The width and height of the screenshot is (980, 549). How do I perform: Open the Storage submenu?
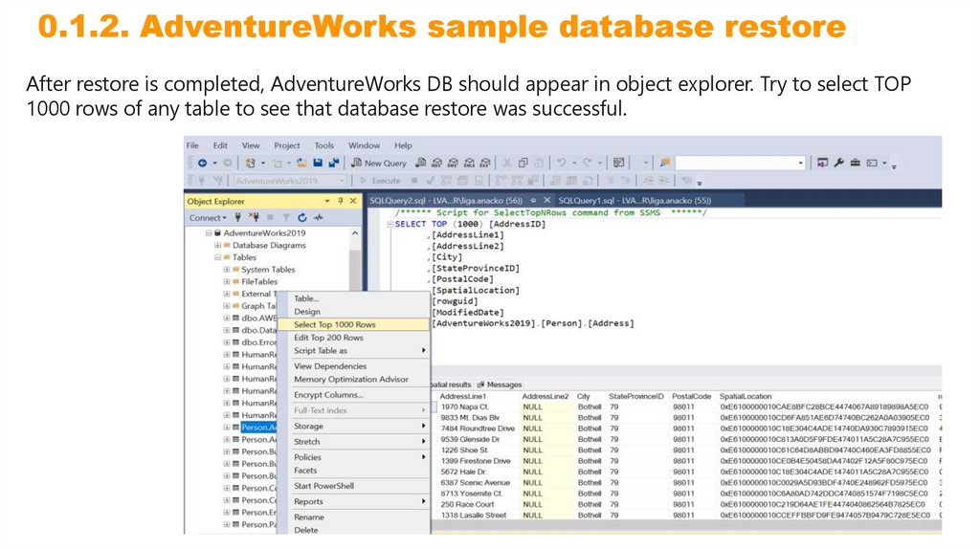(353, 427)
